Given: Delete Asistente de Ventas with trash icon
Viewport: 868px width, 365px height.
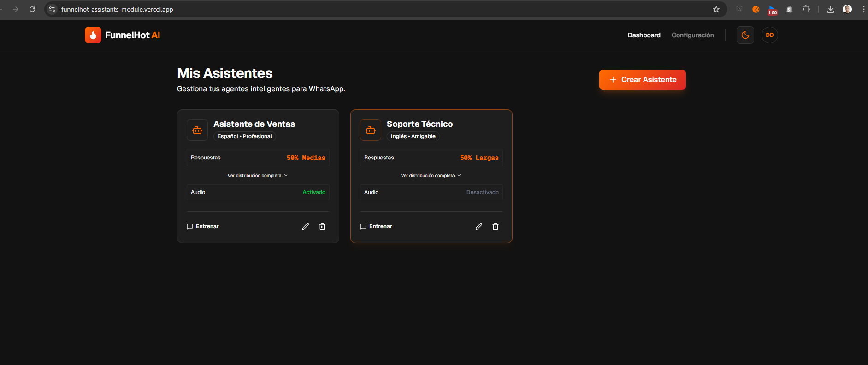Looking at the screenshot, I should [322, 226].
